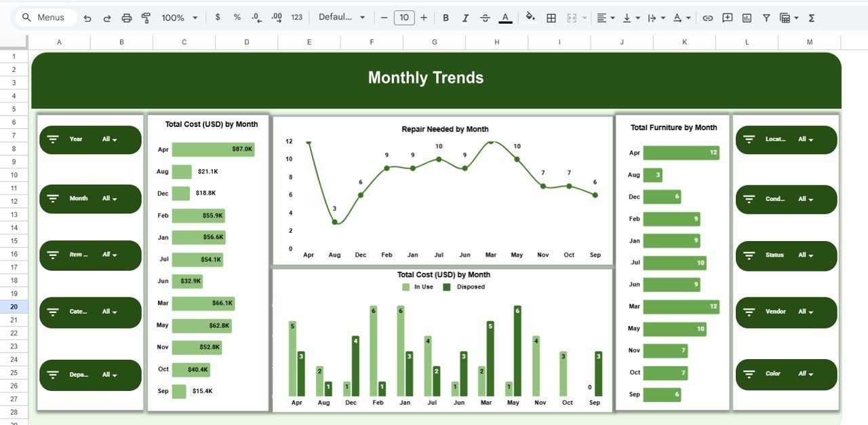The width and height of the screenshot is (868, 425).
Task: Open the Menus search box
Action: 45,17
